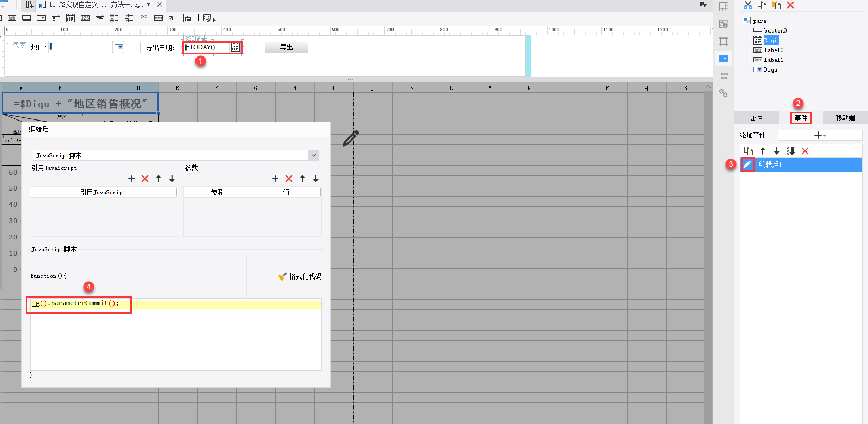868x424 pixels.
Task: Select Diqu in widget tree
Action: (770, 70)
